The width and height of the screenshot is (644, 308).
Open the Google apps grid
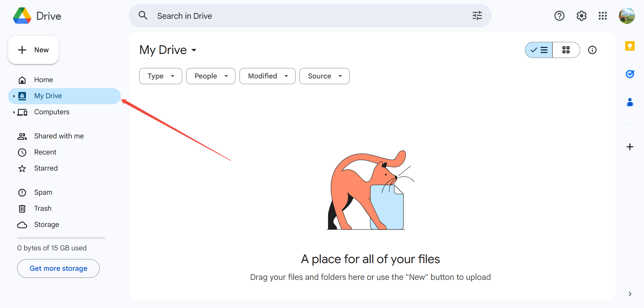tap(603, 16)
